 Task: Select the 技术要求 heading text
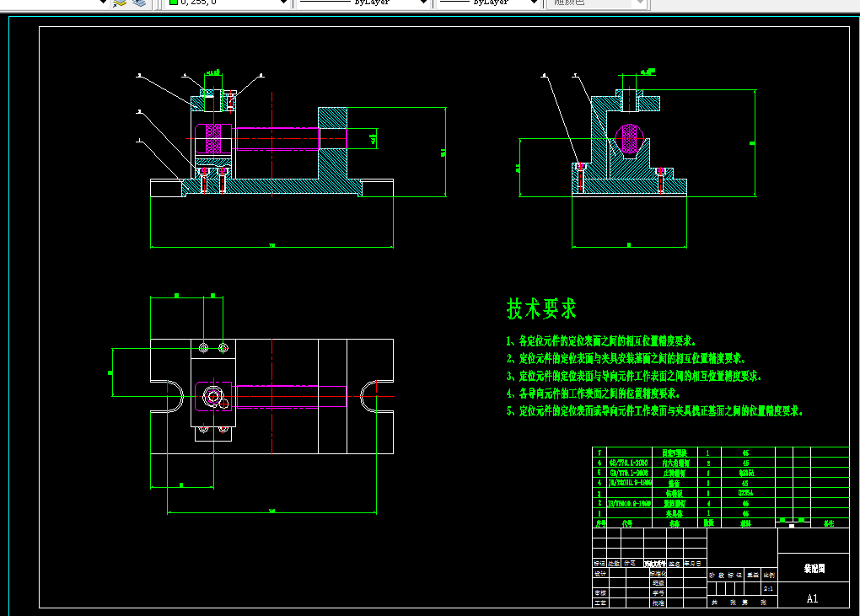point(541,309)
